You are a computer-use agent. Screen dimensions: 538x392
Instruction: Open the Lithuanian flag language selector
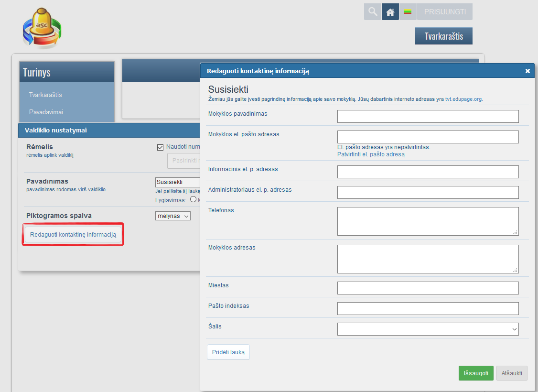coord(408,12)
